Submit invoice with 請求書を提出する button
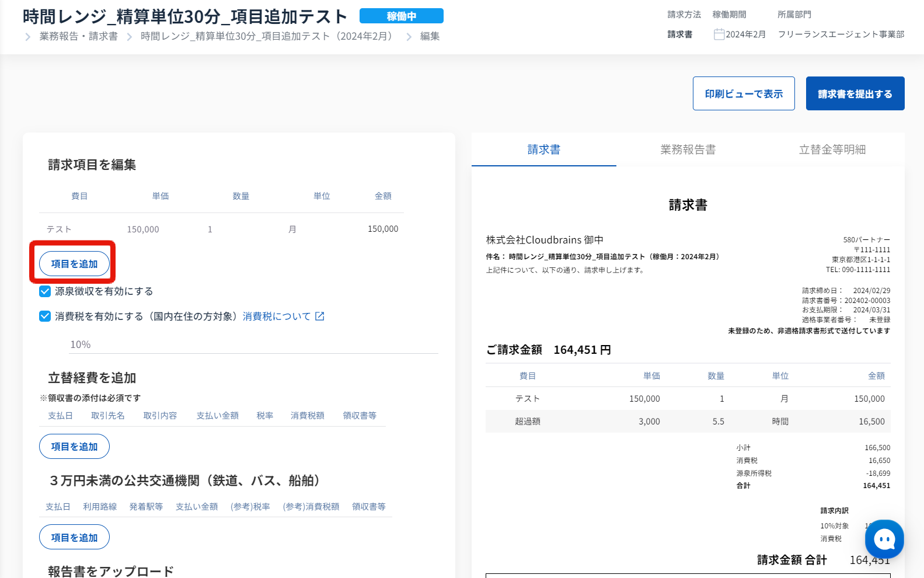 click(x=855, y=93)
